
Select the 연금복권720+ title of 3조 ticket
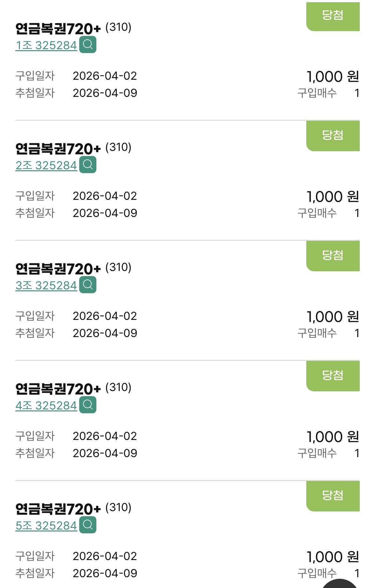58,269
